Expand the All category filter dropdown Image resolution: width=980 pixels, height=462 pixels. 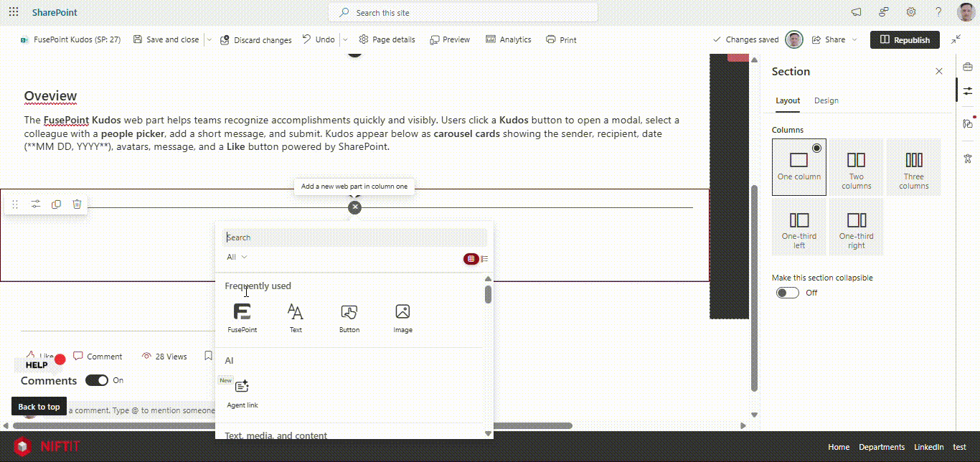click(x=237, y=257)
